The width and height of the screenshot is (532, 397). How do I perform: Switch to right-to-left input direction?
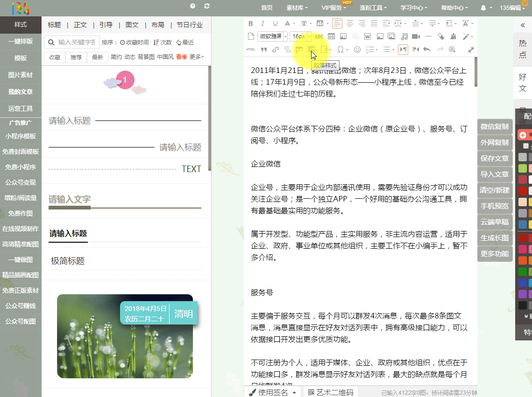pos(415,50)
